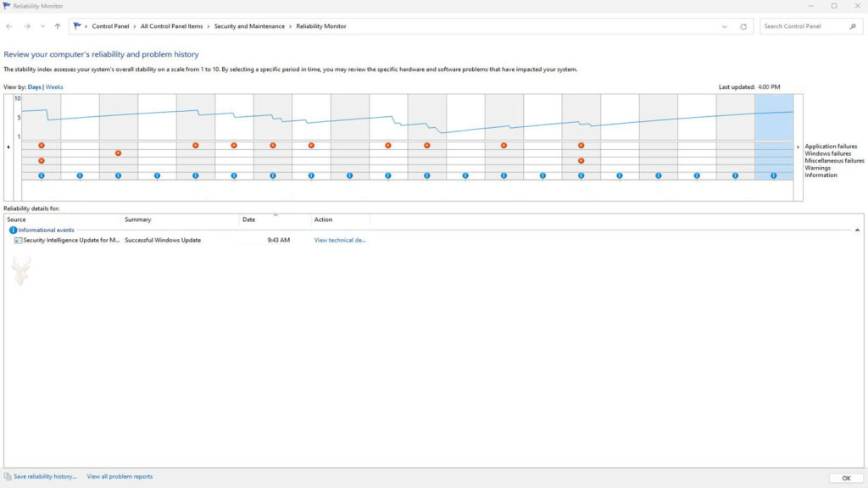Viewport: 868px width, 488px height.
Task: Click Application failure icon above leftmost Miscellaneous failure
Action: click(x=42, y=146)
